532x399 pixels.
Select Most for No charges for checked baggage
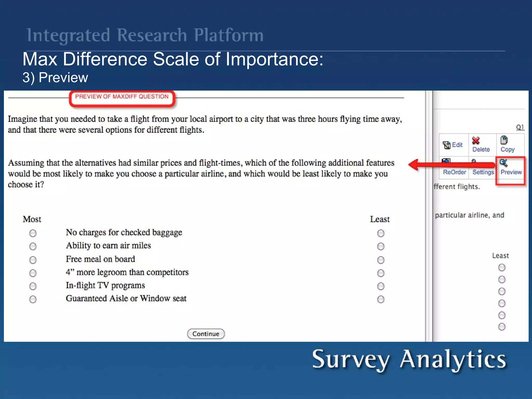33,233
